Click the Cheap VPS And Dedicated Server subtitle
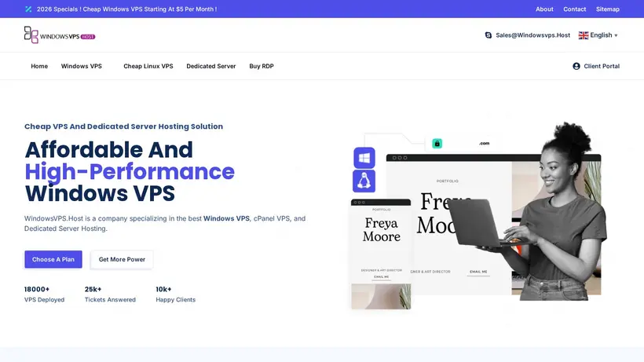 click(x=123, y=126)
